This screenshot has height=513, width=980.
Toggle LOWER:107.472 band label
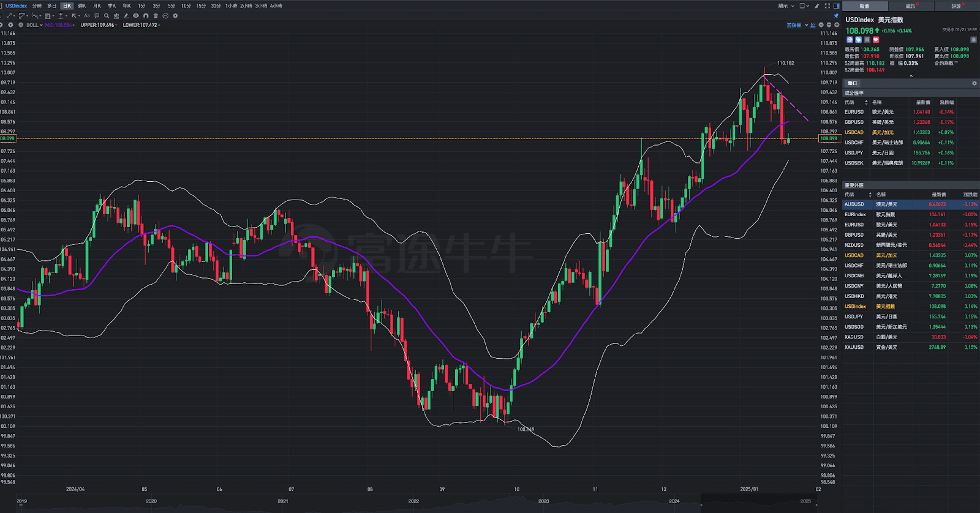(x=140, y=25)
